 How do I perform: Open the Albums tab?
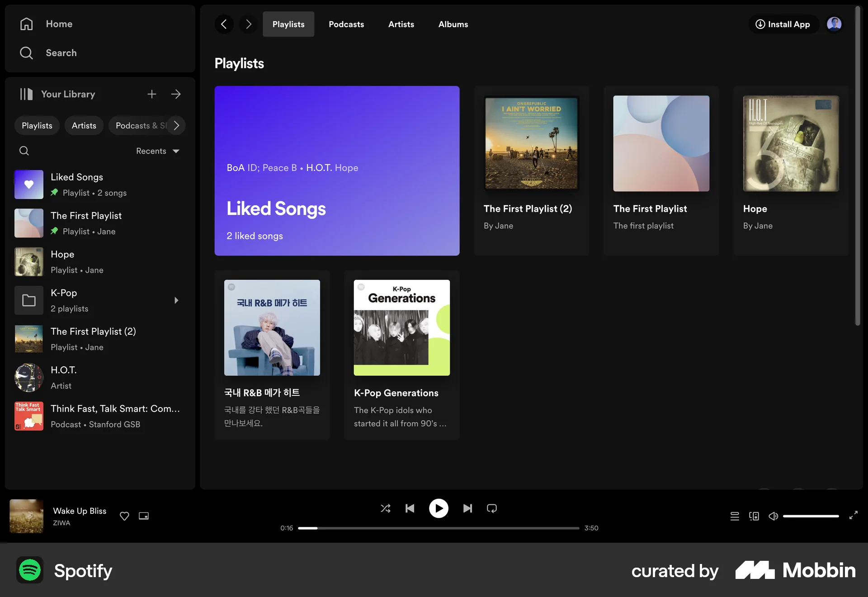(x=453, y=24)
